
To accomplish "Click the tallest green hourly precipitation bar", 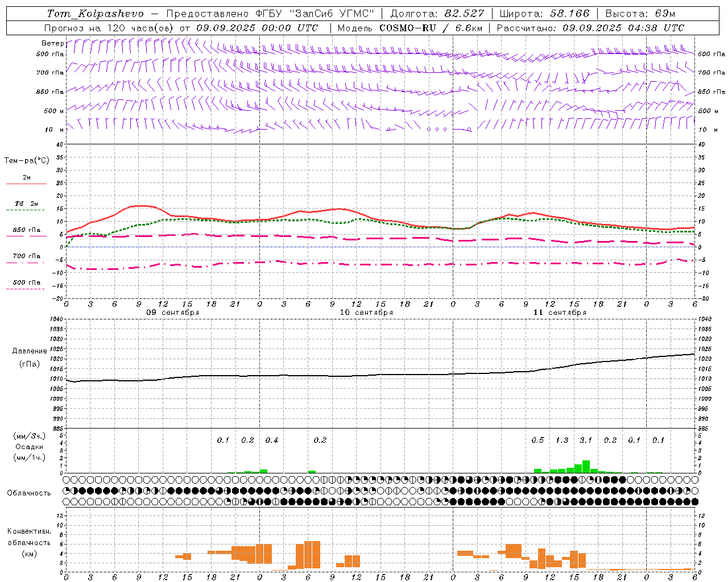I will click(x=586, y=467).
